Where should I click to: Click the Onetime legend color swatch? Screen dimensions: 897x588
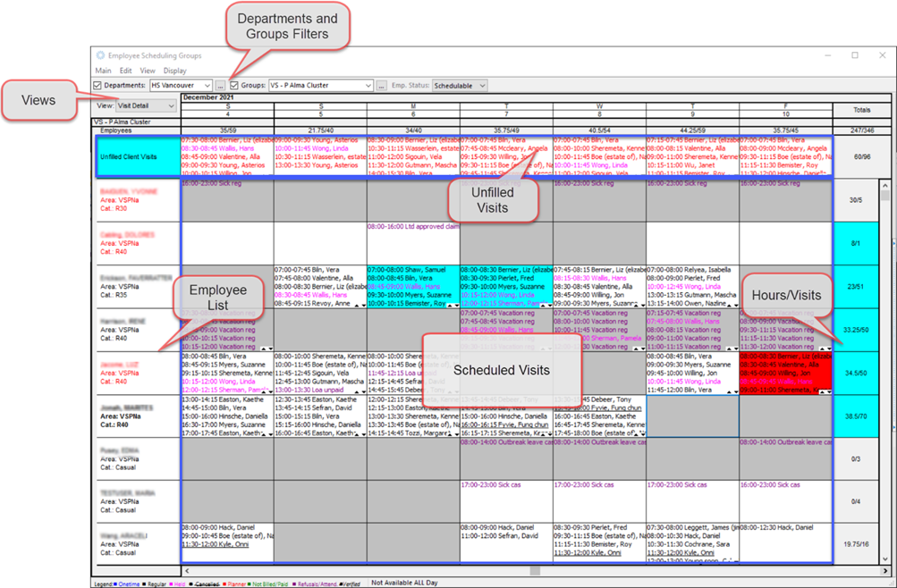[x=114, y=582]
